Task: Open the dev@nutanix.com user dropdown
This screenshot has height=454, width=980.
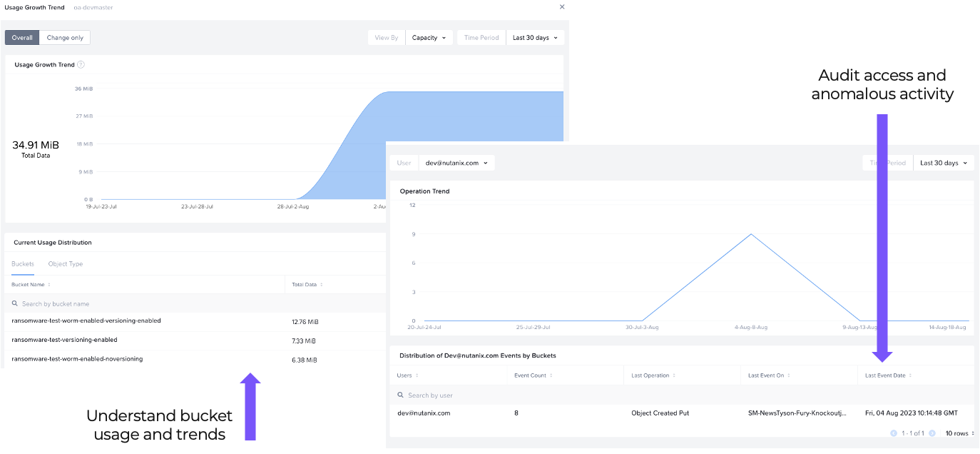Action: point(456,163)
